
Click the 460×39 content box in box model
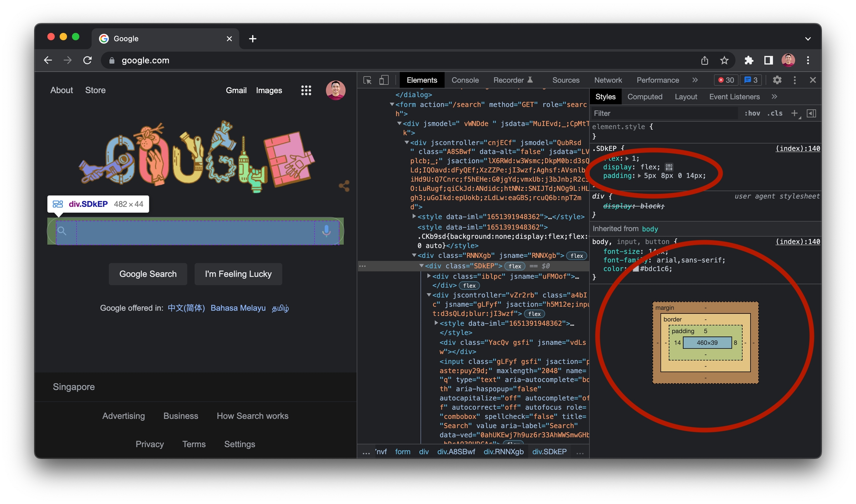point(707,343)
